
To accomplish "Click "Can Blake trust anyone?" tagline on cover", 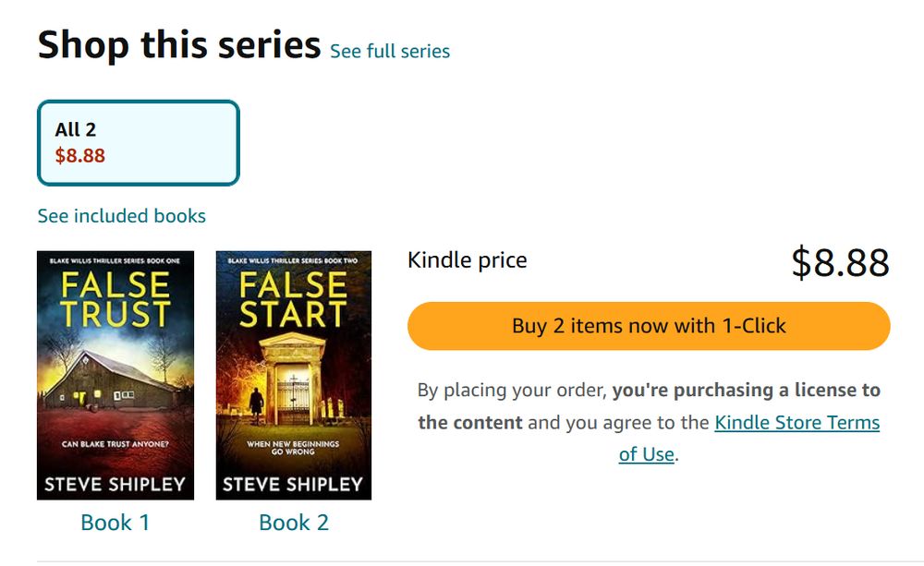I will (x=115, y=445).
